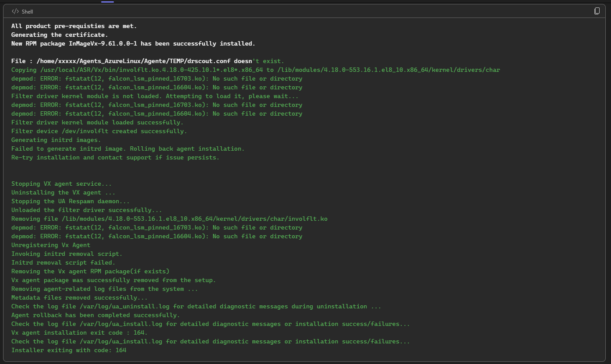
Task: Click the /var/log/ua_uninstall.log line
Action: coord(196,307)
